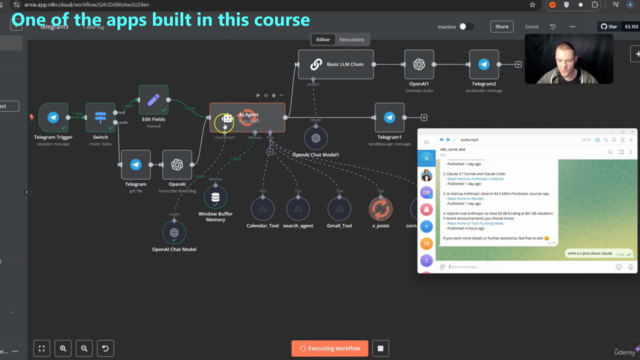Open the OpenAI Transcribe Recording node

[177, 164]
